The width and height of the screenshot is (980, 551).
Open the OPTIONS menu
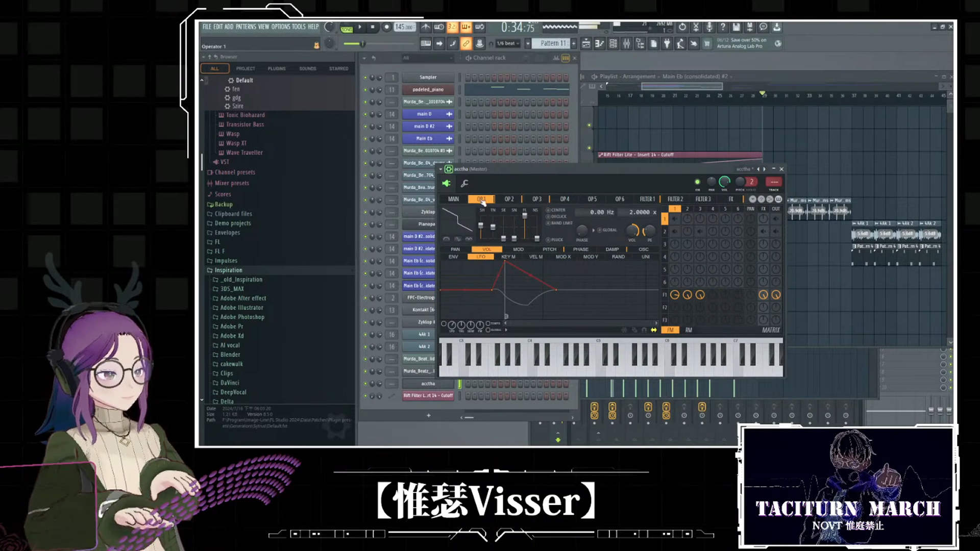281,27
